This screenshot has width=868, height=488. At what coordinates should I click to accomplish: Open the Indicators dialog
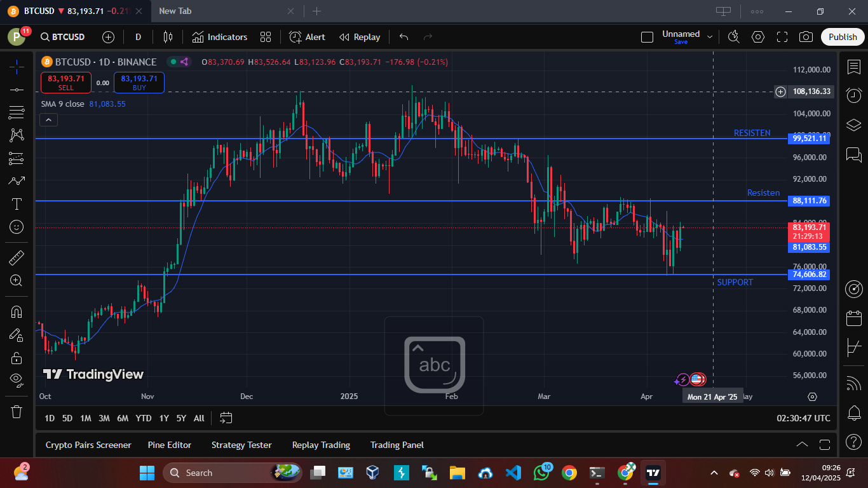tap(220, 37)
